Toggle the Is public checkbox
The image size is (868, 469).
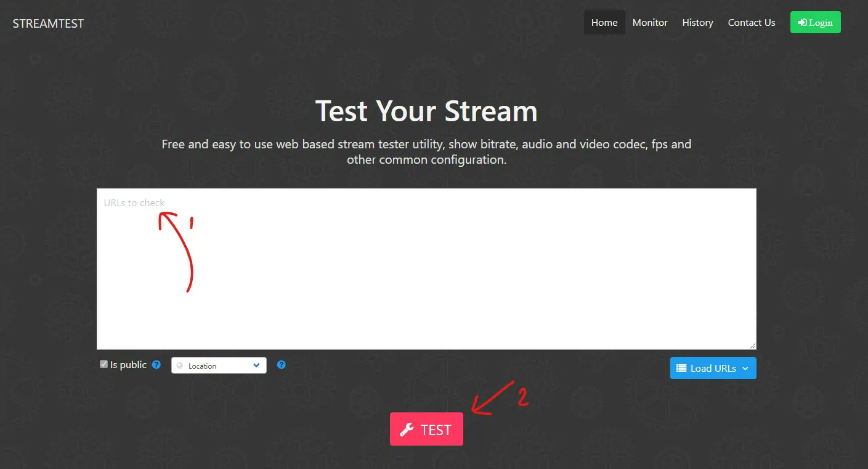click(103, 364)
